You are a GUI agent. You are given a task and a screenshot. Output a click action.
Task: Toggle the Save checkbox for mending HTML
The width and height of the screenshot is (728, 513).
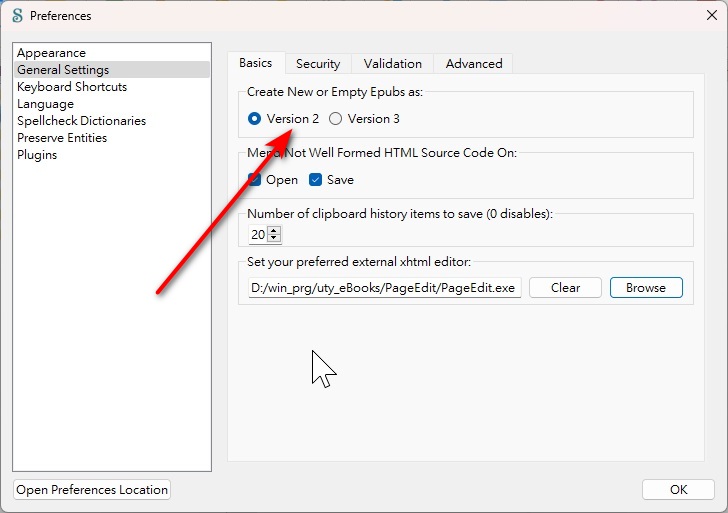[316, 180]
